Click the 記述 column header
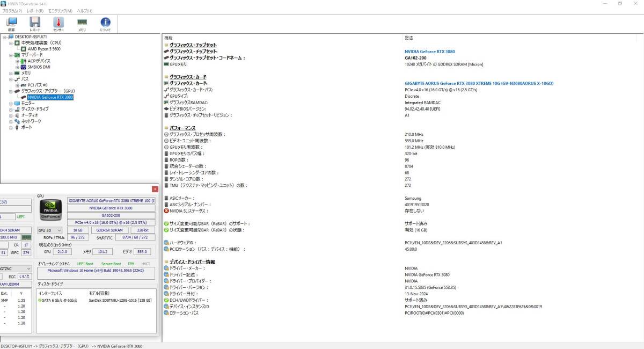This screenshot has height=349, width=644. (409, 38)
